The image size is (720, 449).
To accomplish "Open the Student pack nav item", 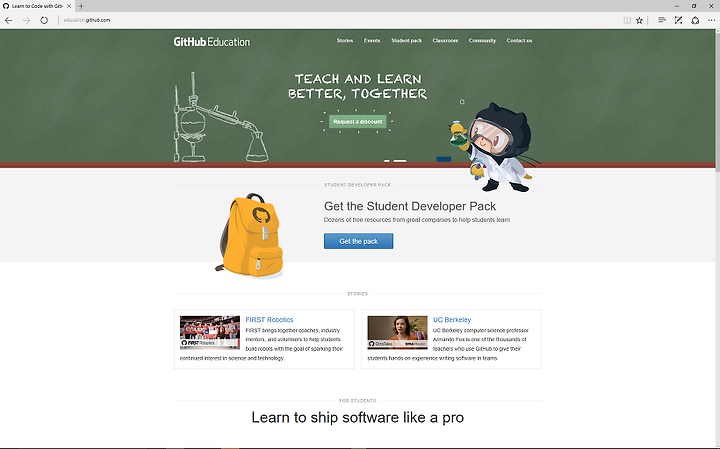I will (406, 40).
